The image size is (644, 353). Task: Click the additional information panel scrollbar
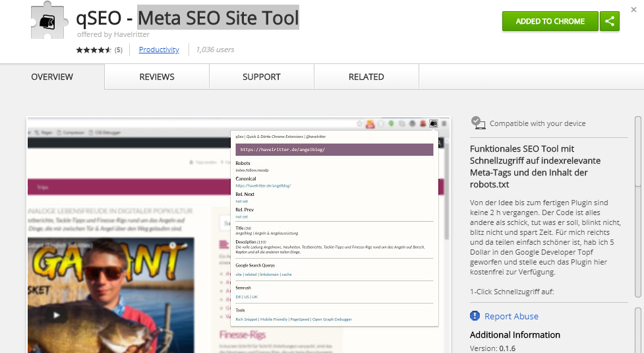[638, 331]
